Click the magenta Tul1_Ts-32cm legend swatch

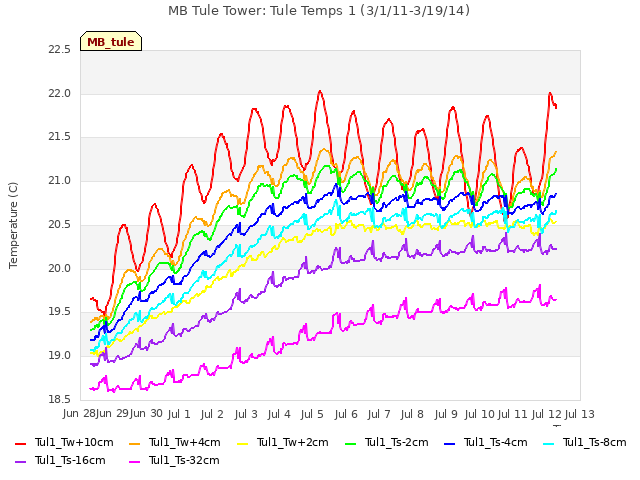point(134,461)
